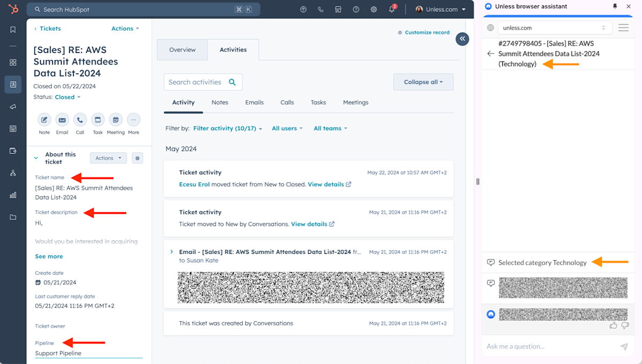This screenshot has width=642, height=364.
Task: Open the Reporting bar chart icon in sidebar
Action: tap(12, 195)
